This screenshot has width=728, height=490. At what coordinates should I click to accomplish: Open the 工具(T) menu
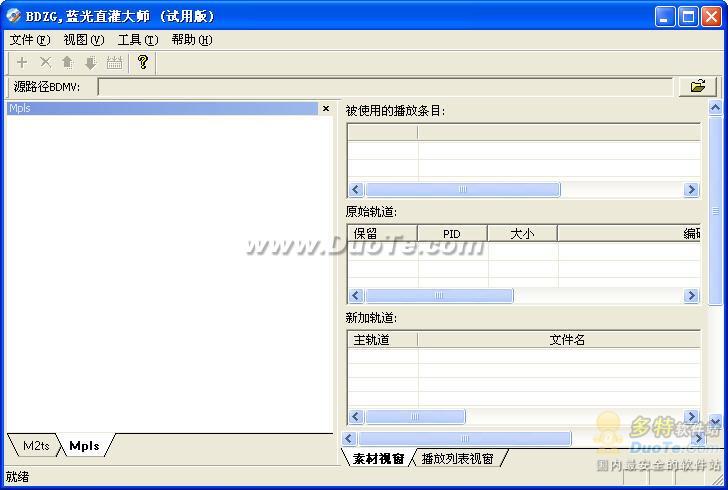click(138, 40)
